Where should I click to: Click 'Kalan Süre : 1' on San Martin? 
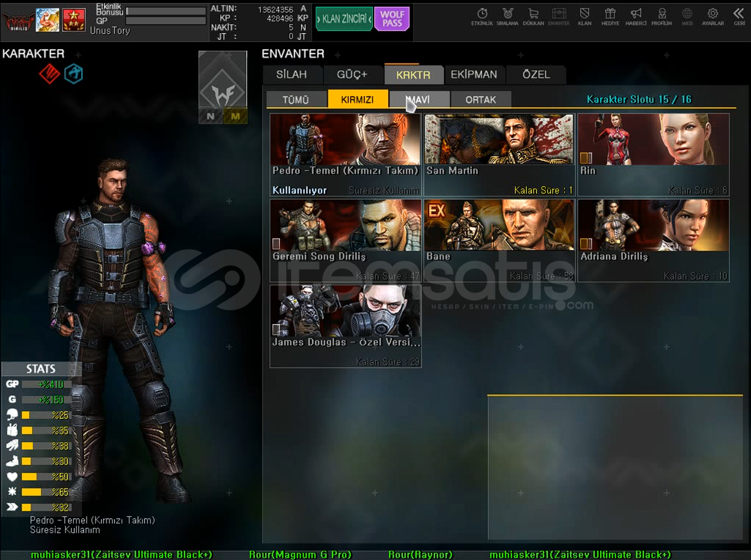[544, 190]
